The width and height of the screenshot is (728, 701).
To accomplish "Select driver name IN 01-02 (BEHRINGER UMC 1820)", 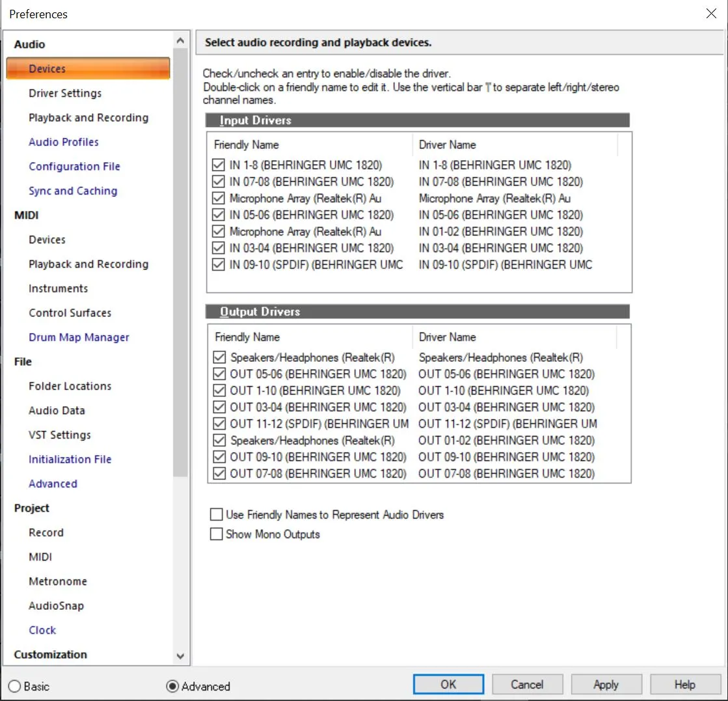I will point(500,231).
